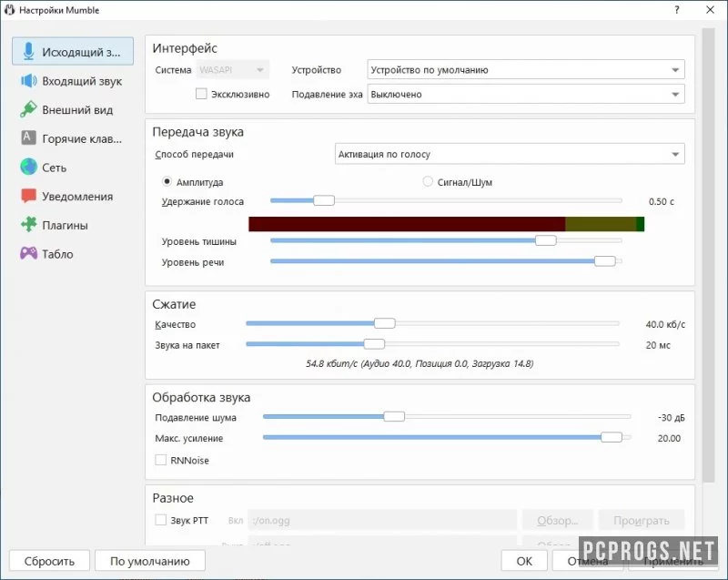The image size is (728, 580).
Task: Expand the Способ передачи dropdown
Action: coord(510,154)
